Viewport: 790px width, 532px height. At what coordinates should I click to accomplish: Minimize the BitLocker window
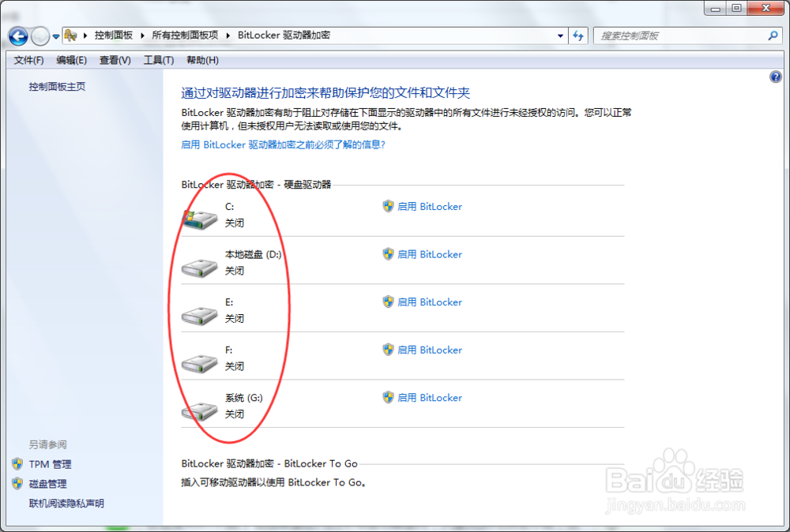715,9
